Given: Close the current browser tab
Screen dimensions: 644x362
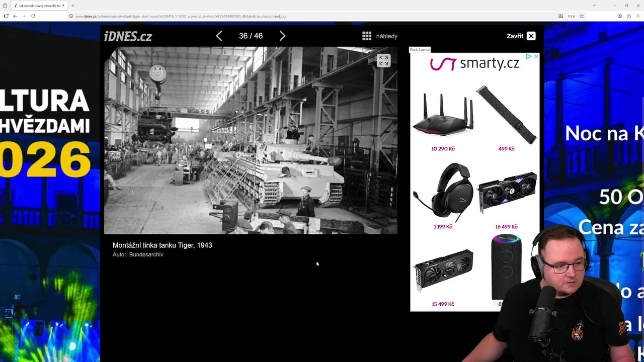Looking at the screenshot, I should point(63,6).
